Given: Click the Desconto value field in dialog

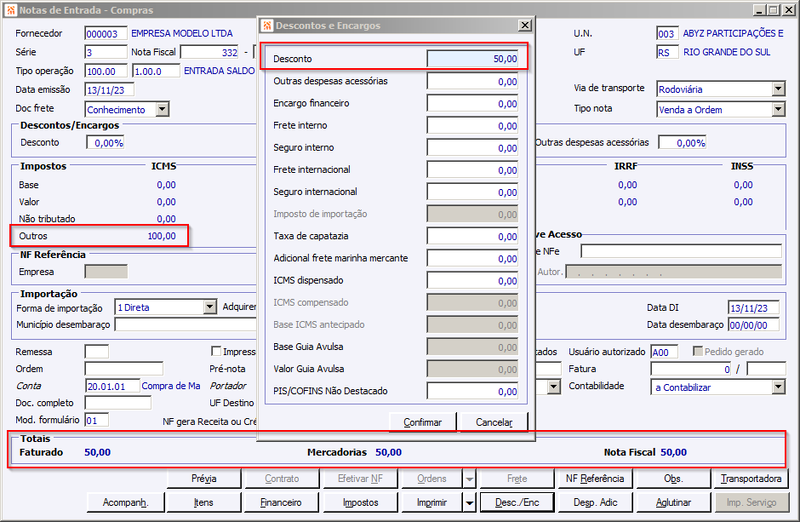Looking at the screenshot, I should [472, 59].
